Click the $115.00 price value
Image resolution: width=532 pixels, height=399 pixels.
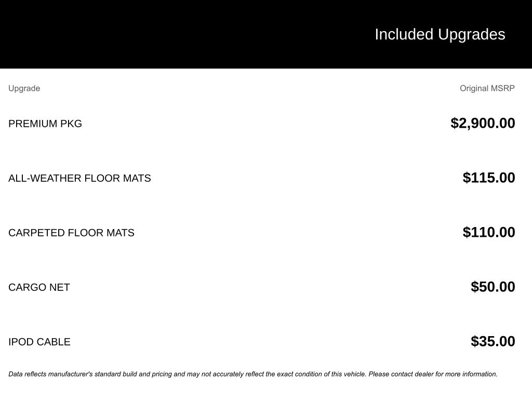click(489, 178)
